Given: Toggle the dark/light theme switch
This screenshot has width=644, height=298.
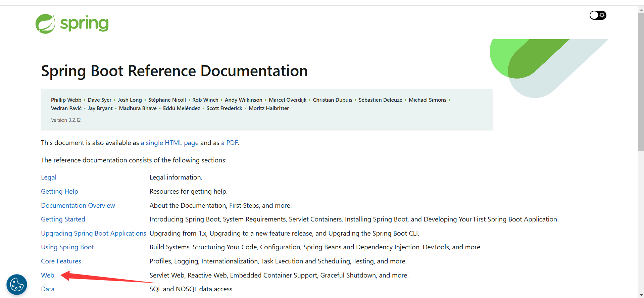Looking at the screenshot, I should click(598, 15).
